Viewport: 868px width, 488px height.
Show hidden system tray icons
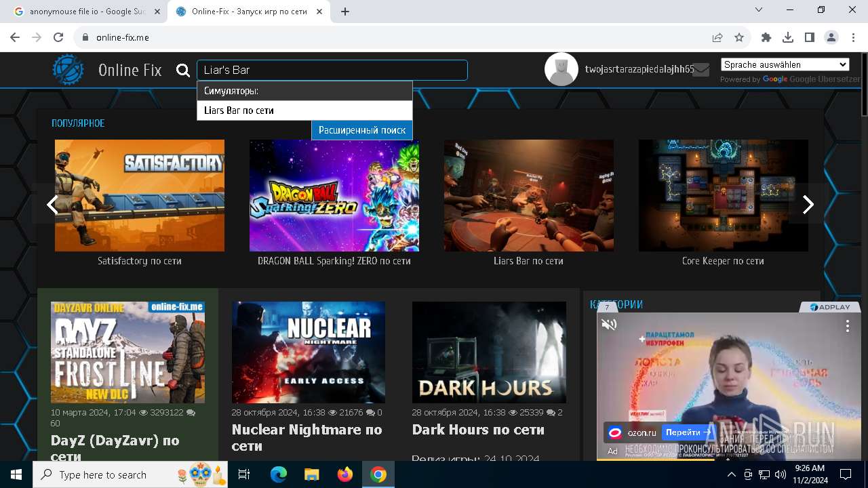[731, 474]
